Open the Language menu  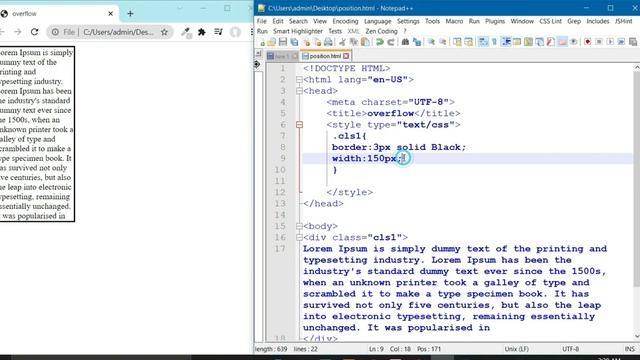pos(378,21)
